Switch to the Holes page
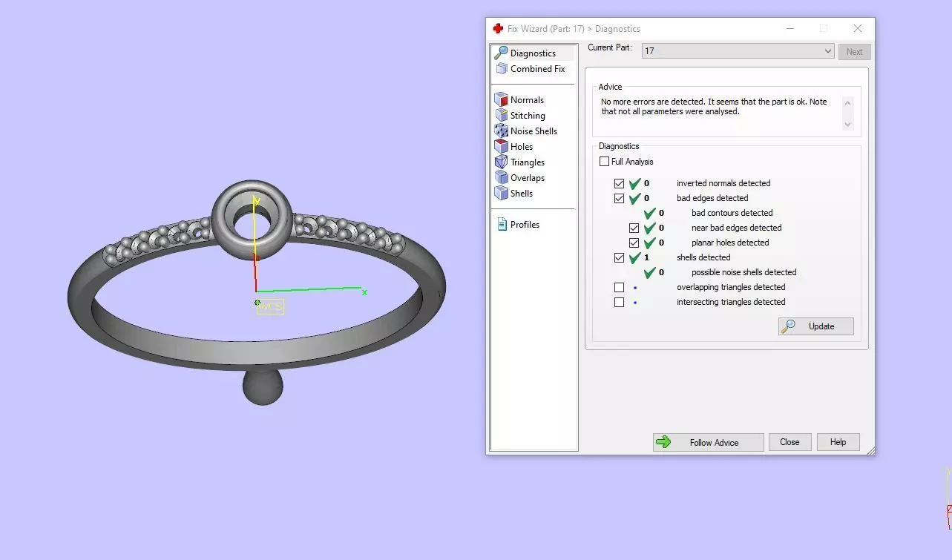This screenshot has width=952, height=560. click(x=522, y=147)
